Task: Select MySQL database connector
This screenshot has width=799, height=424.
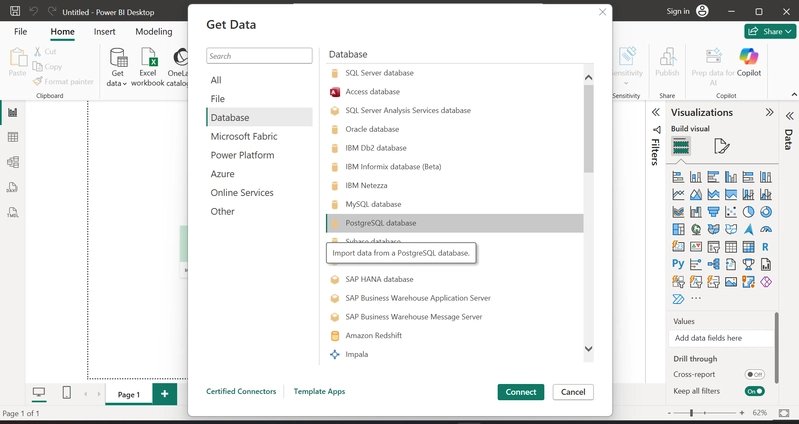Action: tap(455, 204)
